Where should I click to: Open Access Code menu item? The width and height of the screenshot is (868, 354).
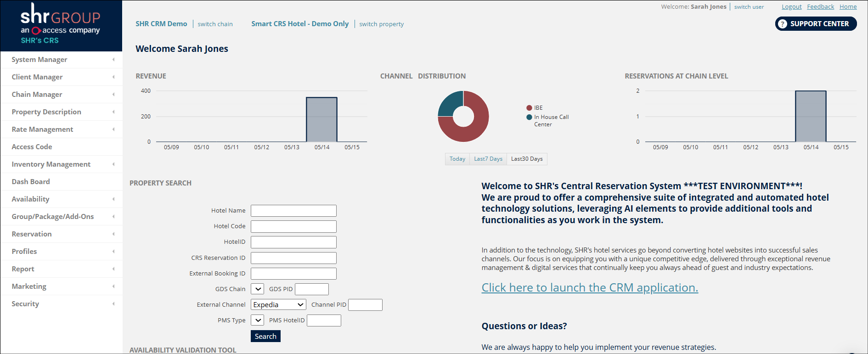pyautogui.click(x=62, y=147)
